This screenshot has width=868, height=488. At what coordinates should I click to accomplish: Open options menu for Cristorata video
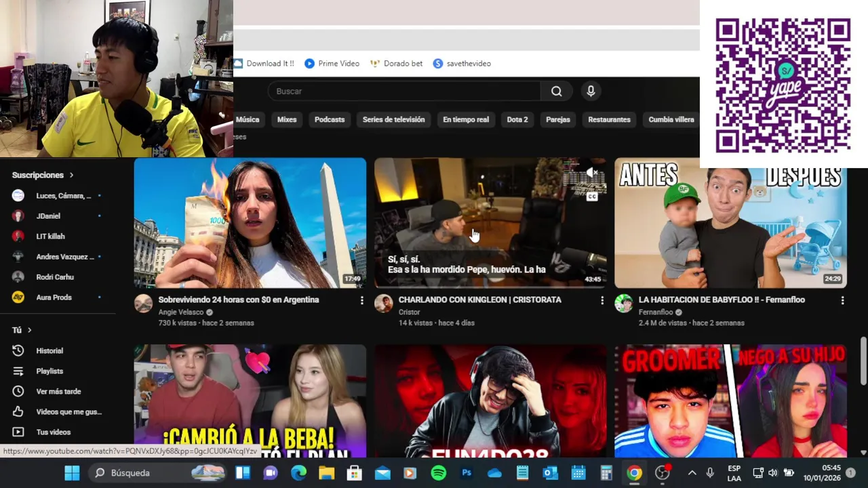(x=601, y=300)
